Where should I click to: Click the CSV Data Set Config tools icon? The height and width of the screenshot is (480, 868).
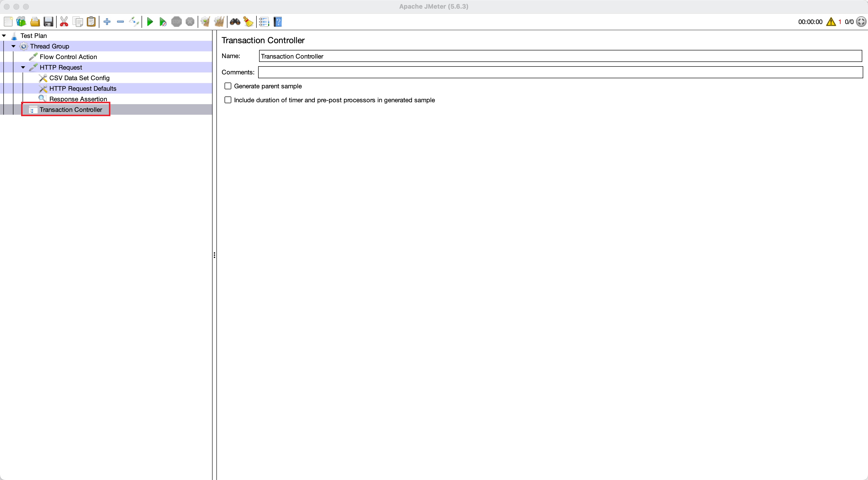tap(43, 78)
